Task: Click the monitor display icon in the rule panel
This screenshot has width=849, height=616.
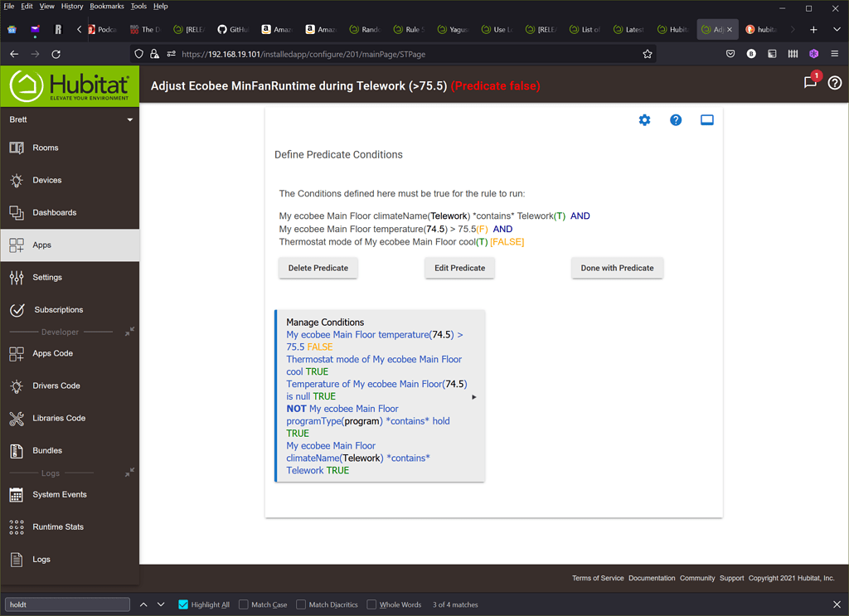Action: [x=706, y=120]
